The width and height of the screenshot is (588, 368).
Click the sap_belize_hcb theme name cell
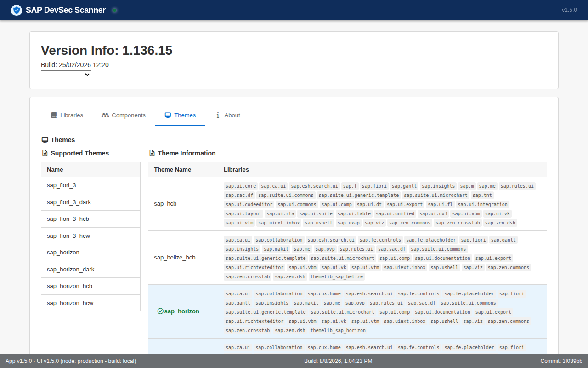183,258
